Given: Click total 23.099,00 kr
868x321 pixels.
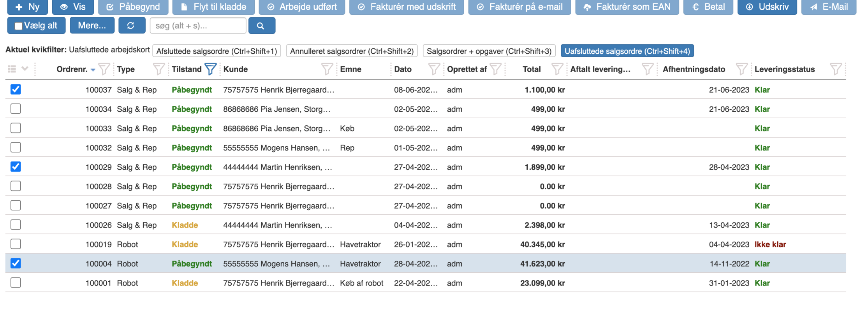Looking at the screenshot, I should tap(542, 283).
